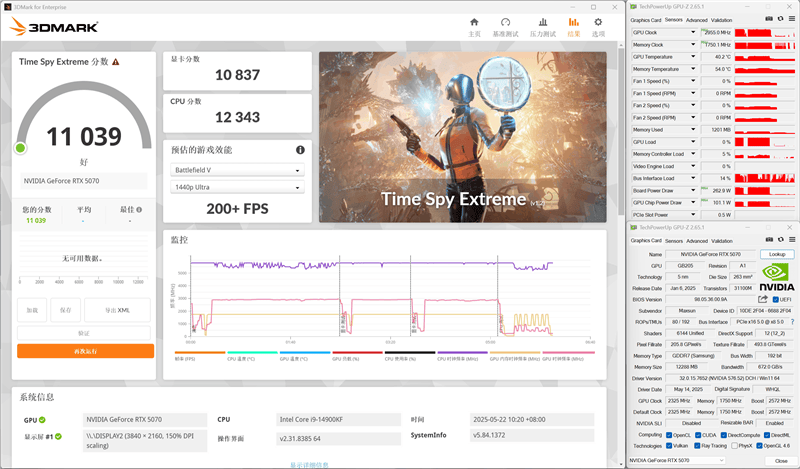Click the 保存 save button
The image size is (800, 469).
(x=65, y=310)
